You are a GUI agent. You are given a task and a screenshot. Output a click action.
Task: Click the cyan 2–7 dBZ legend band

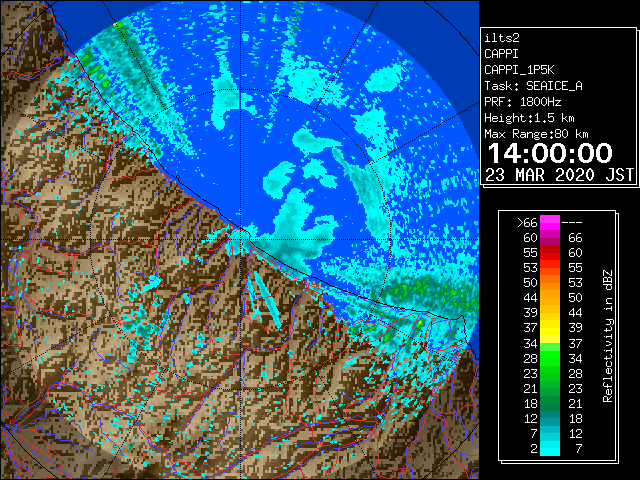tap(550, 448)
